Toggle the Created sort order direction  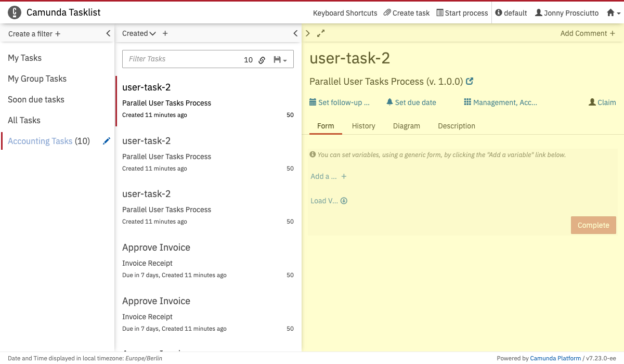pos(152,33)
